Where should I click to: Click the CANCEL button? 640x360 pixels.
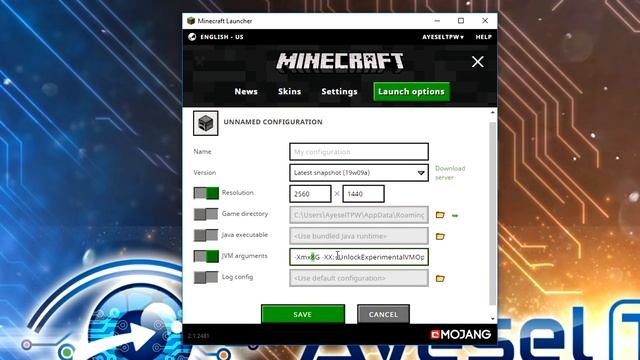pos(383,314)
